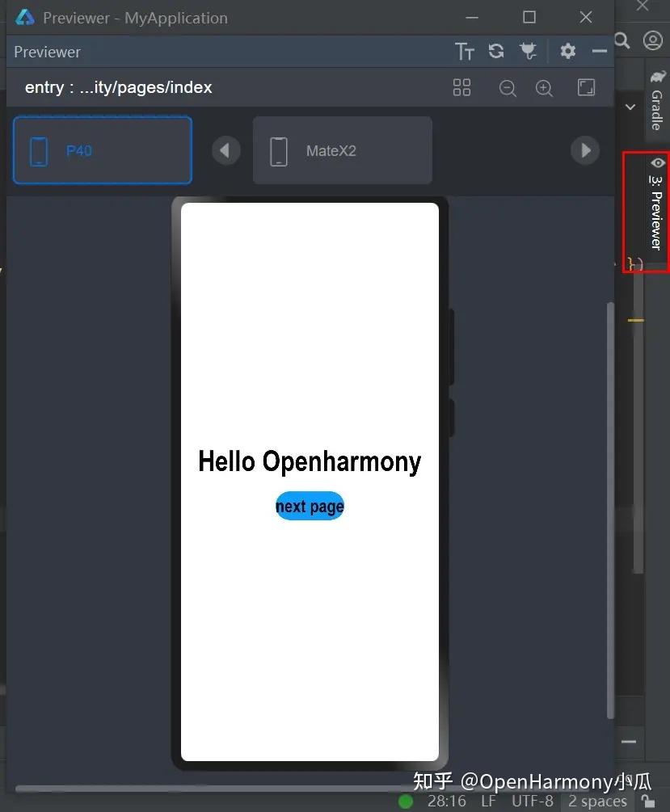Click the fit-to-screen preview icon

[585, 87]
